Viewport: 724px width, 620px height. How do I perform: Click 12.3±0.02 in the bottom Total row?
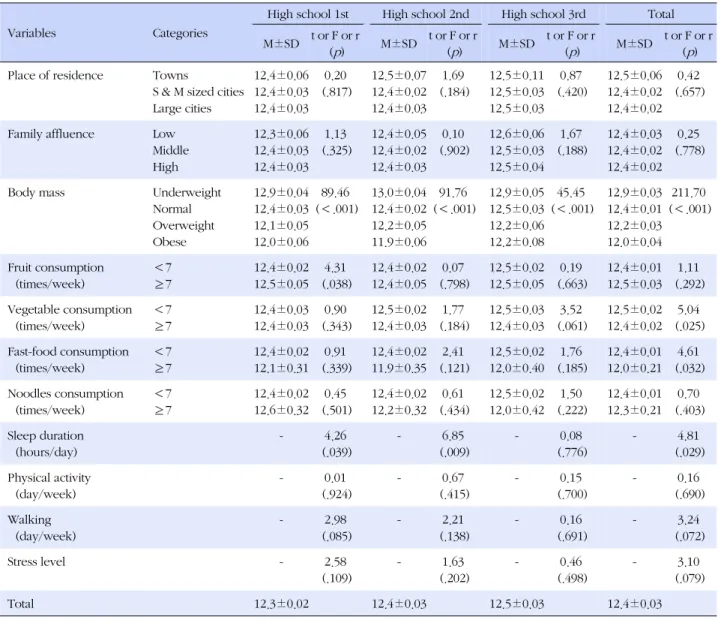[x=281, y=604]
